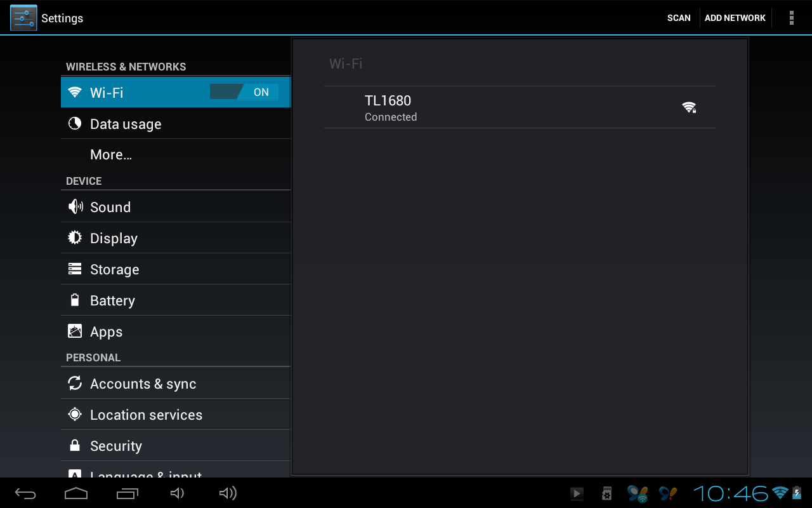This screenshot has width=812, height=508.
Task: Click the Security padlock icon
Action: point(75,445)
